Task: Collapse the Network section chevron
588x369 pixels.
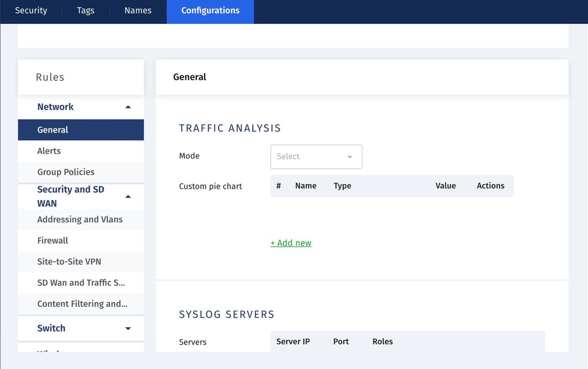Action: coord(128,106)
